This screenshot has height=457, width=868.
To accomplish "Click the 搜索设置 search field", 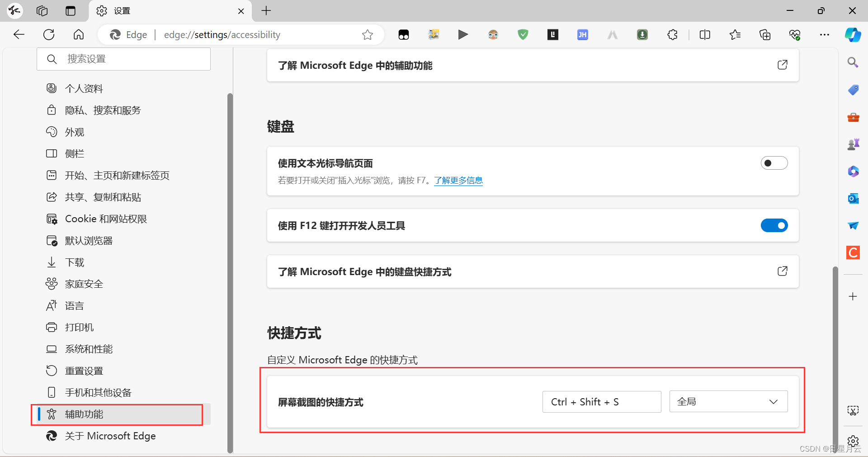I will (x=123, y=59).
